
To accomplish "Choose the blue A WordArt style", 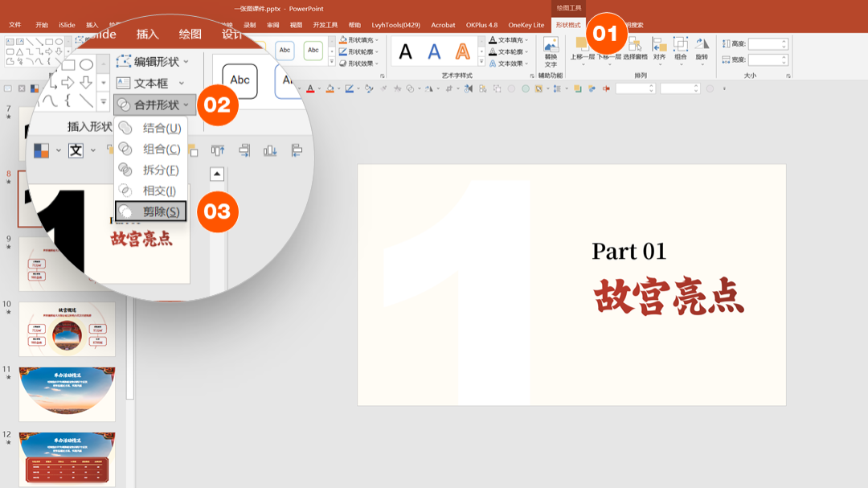I will click(x=434, y=51).
